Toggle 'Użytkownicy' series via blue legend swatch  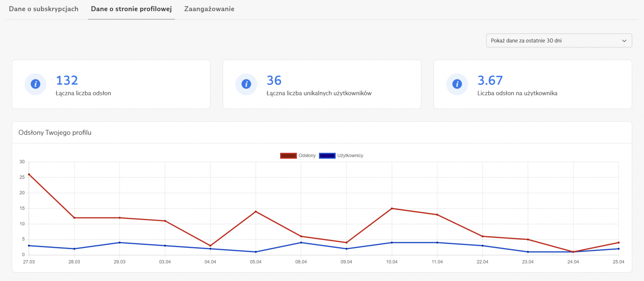[x=327, y=156]
